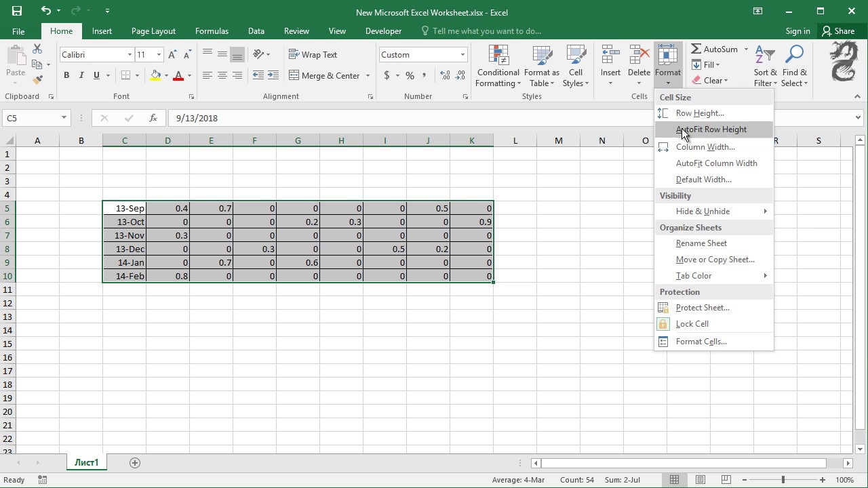Image resolution: width=868 pixels, height=488 pixels.
Task: Open the font name dropdown Calibri
Action: 130,55
